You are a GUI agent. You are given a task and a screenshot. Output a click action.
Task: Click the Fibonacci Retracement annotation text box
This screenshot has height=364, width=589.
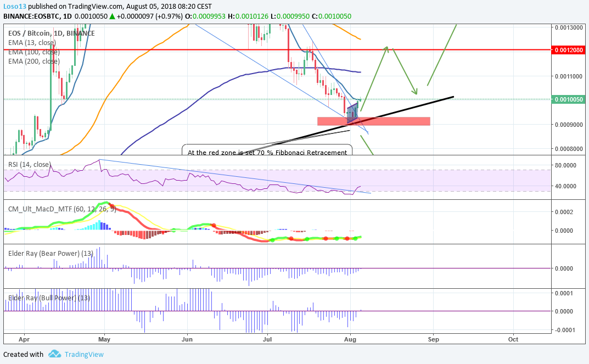(267, 150)
